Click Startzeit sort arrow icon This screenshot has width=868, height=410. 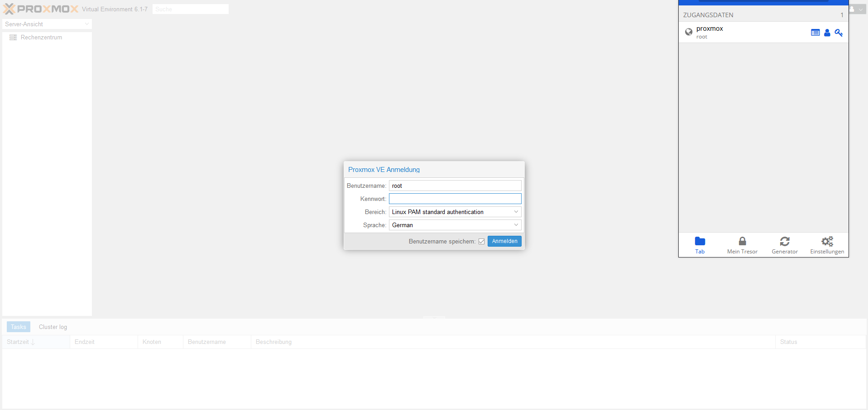click(x=33, y=342)
